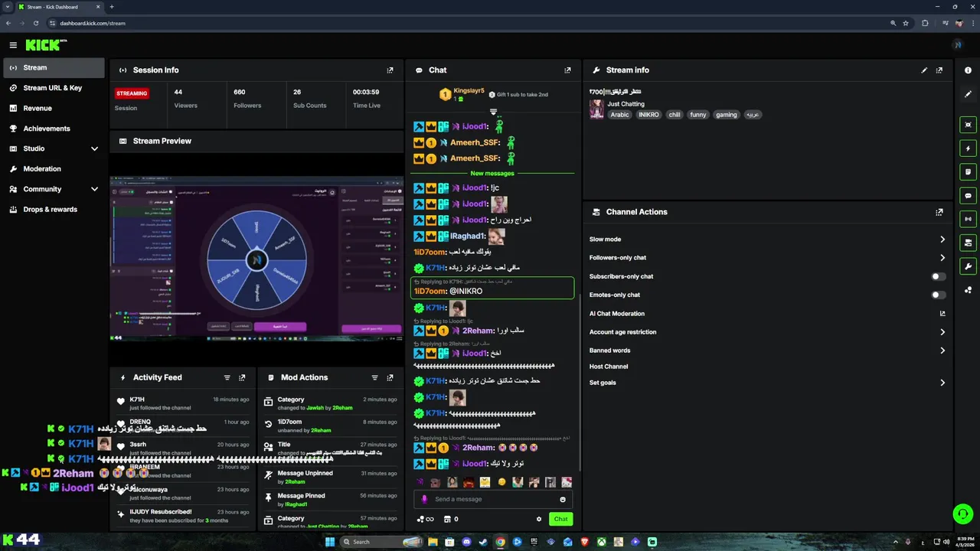
Task: Click the chill stream tag
Action: [x=674, y=115]
